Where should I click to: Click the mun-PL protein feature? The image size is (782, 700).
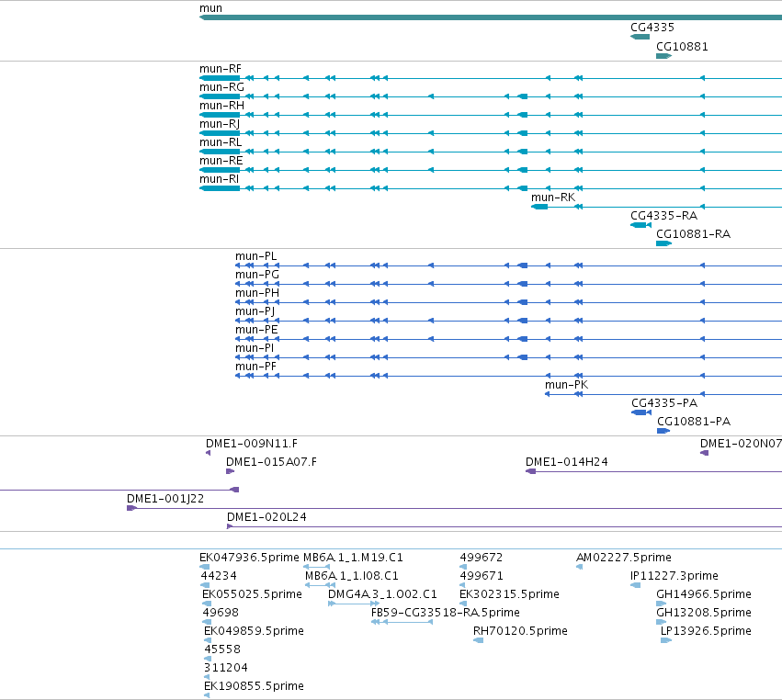(509, 265)
